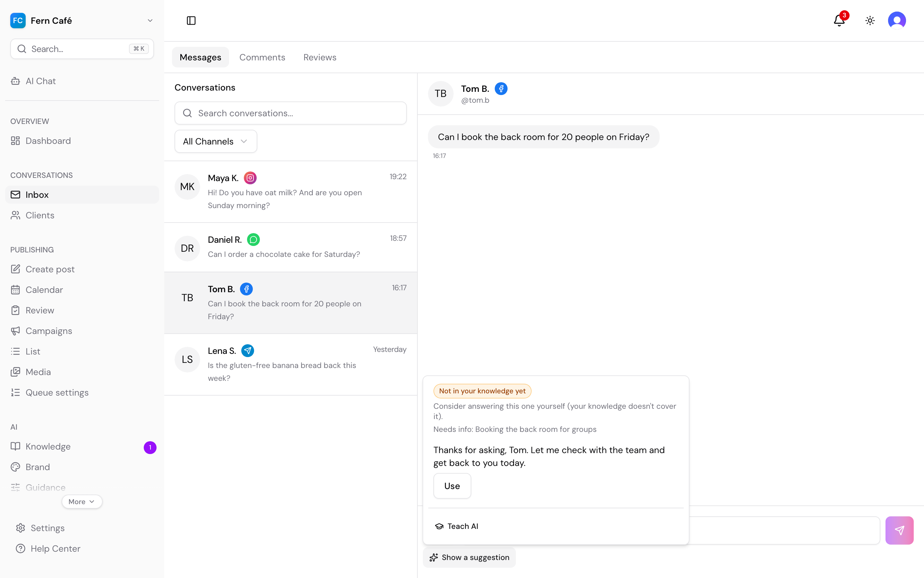
Task: Open Settings page
Action: point(82,528)
